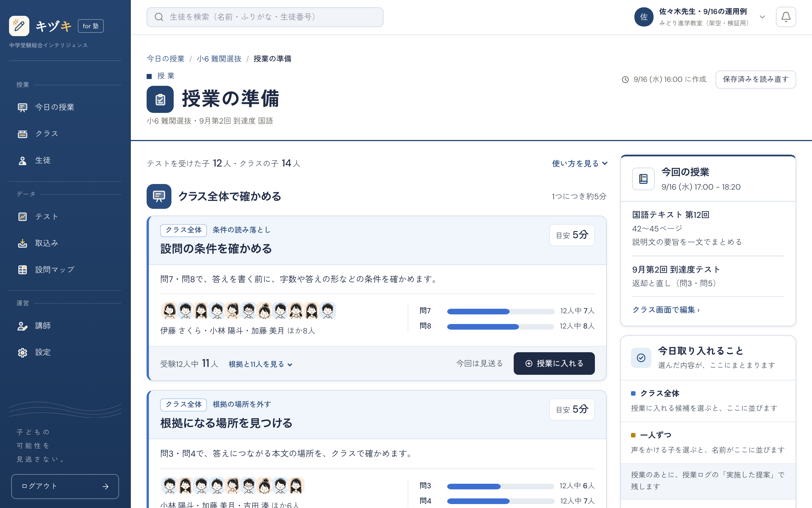Screen dimensions: 812x508
Task: Click the 佐 user avatar
Action: [x=644, y=17]
